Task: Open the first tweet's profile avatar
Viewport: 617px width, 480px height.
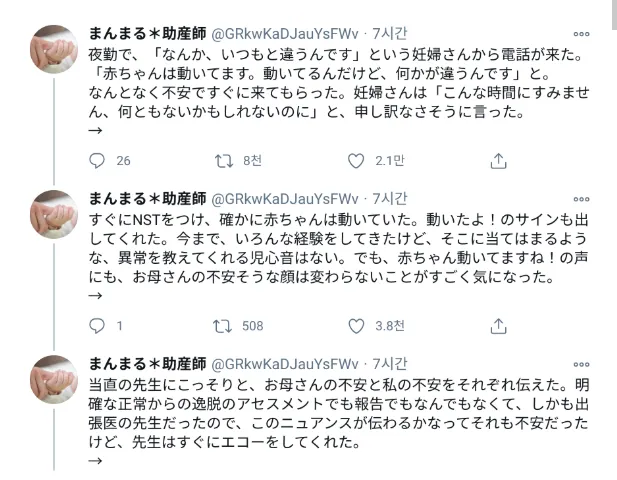Action: (54, 49)
